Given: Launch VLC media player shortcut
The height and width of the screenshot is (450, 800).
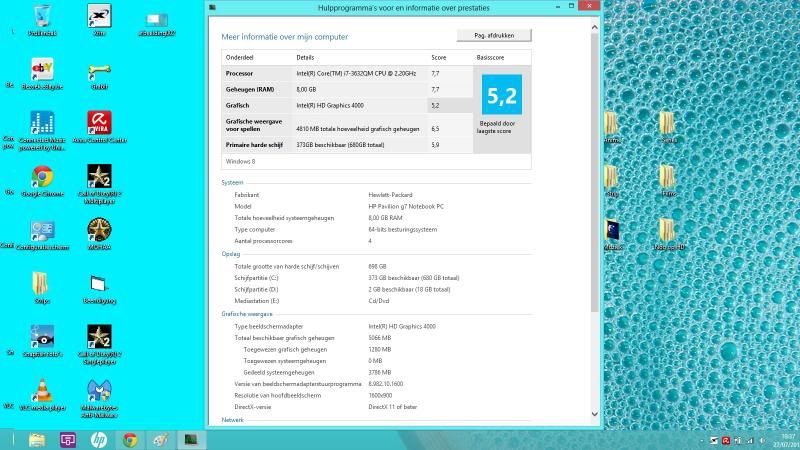Looking at the screenshot, I should pos(42,394).
